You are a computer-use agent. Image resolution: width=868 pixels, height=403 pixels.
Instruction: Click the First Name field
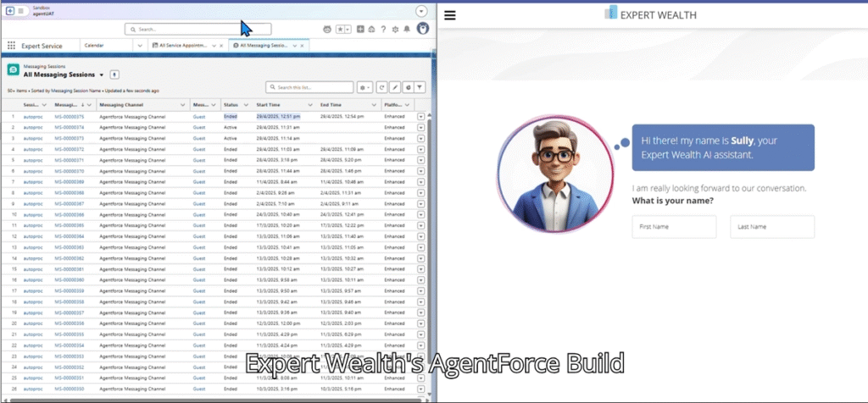tap(674, 227)
